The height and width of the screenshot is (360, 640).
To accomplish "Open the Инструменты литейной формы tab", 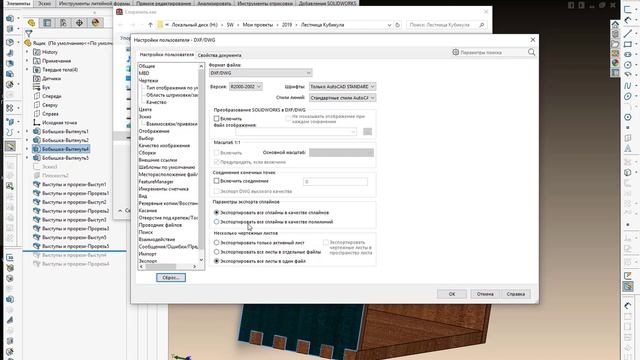I will coord(94,3).
